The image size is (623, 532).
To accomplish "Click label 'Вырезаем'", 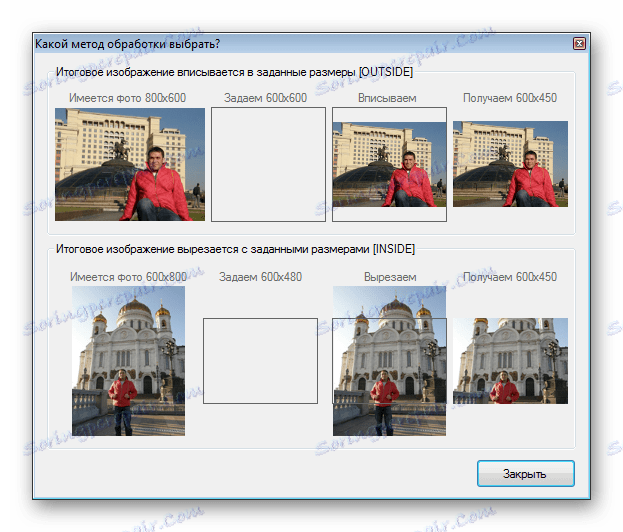I will click(x=390, y=277).
